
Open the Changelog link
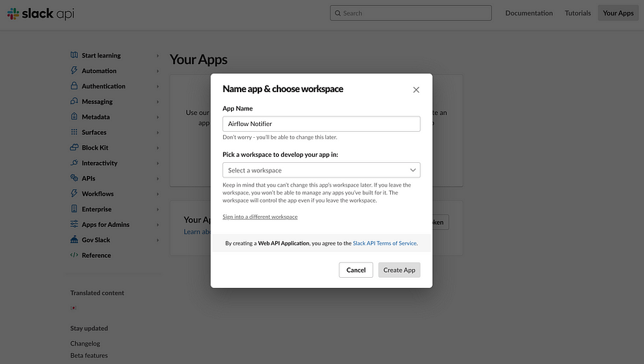point(85,343)
